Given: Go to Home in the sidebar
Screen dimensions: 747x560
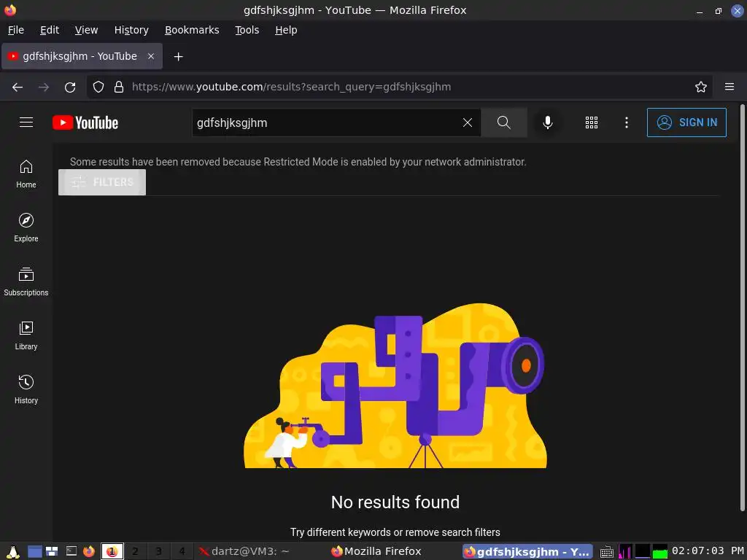Looking at the screenshot, I should coord(26,174).
